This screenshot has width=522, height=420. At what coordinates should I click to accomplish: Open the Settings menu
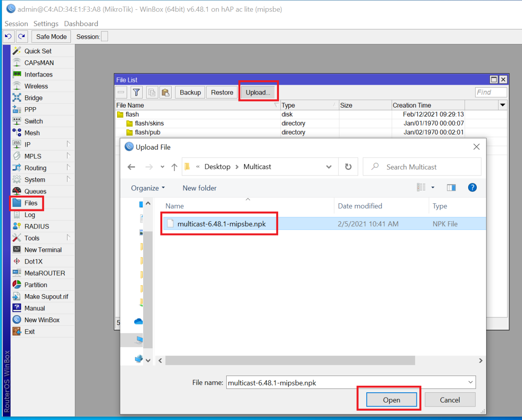46,23
